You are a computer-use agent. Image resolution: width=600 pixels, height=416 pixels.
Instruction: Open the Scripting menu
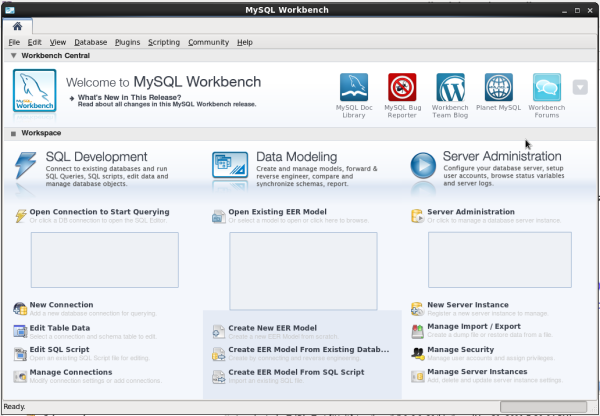[163, 43]
